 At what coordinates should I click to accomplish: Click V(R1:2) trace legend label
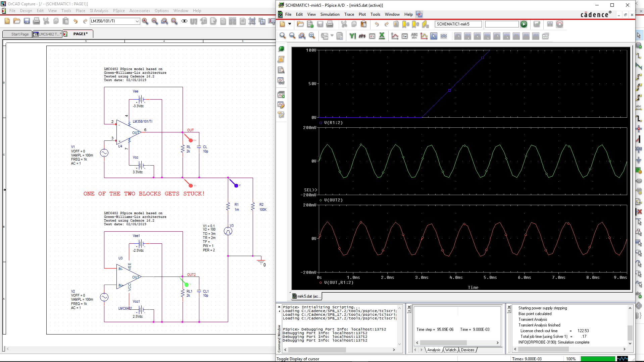coord(333,123)
